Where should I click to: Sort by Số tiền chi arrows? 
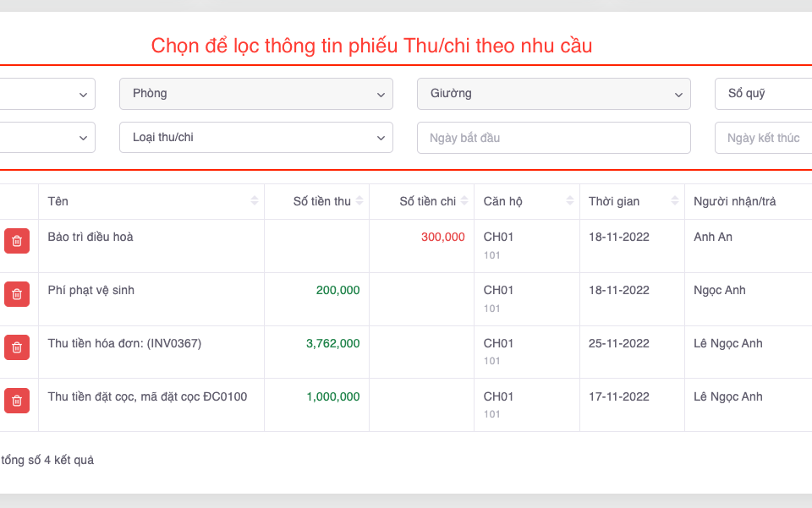coord(464,201)
